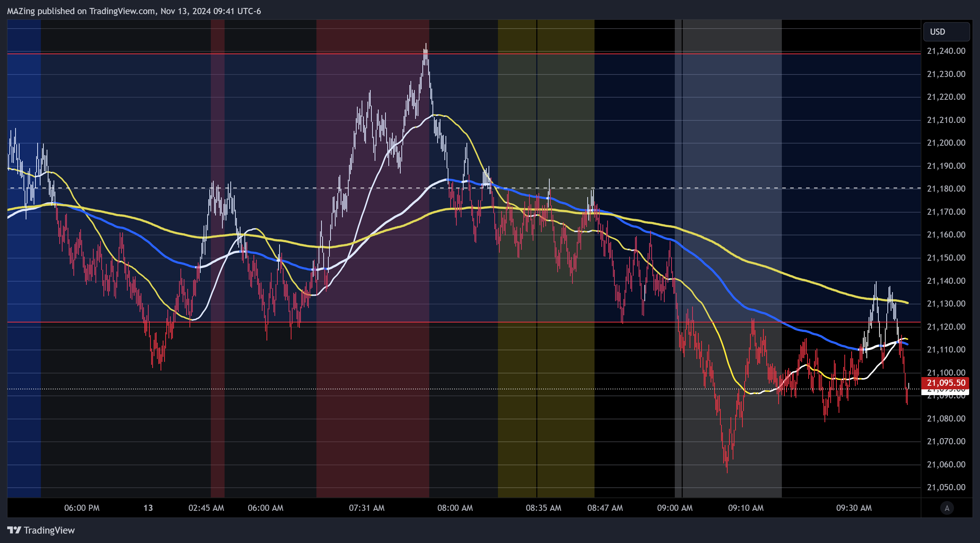Click the 06:00 AM time axis label
This screenshot has height=543, width=980.
(265, 508)
